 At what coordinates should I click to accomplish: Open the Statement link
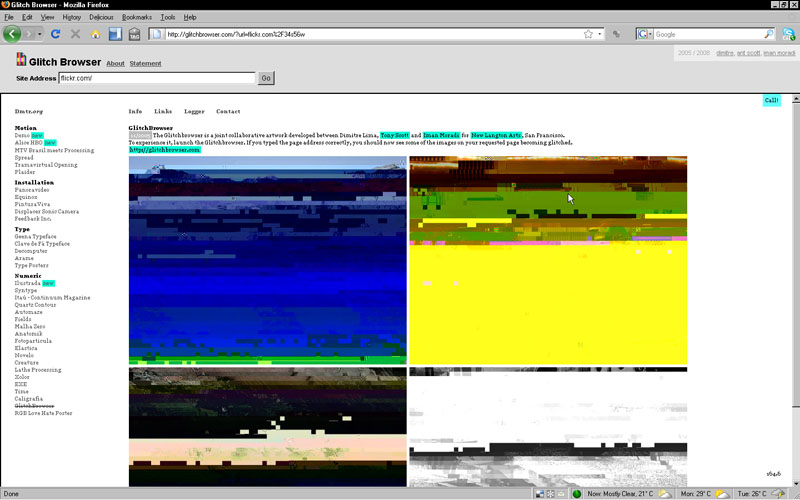tap(145, 63)
